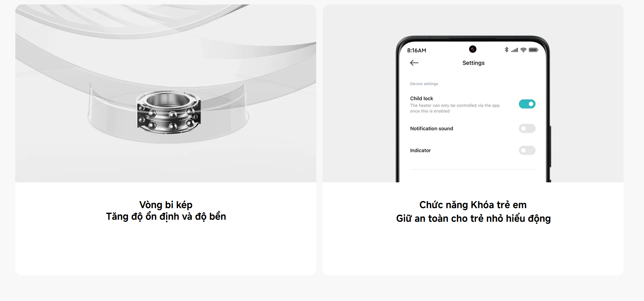Click the Child lock label
Viewport: 644px width, 301px height.
[x=421, y=99]
